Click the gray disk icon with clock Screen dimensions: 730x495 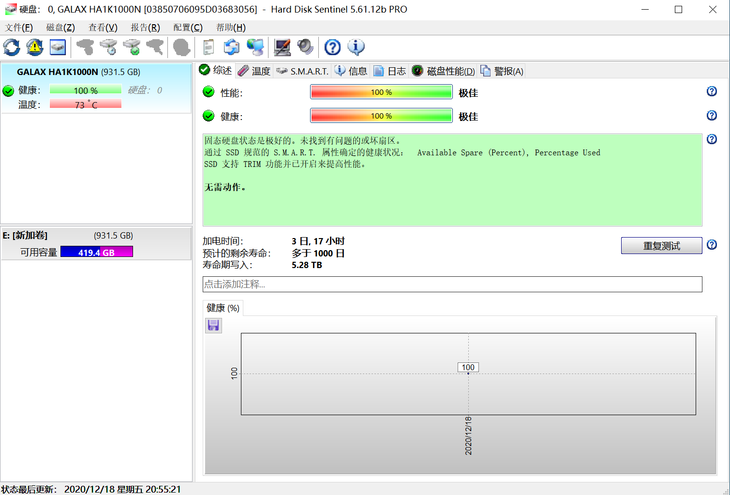pyautogui.click(x=108, y=47)
